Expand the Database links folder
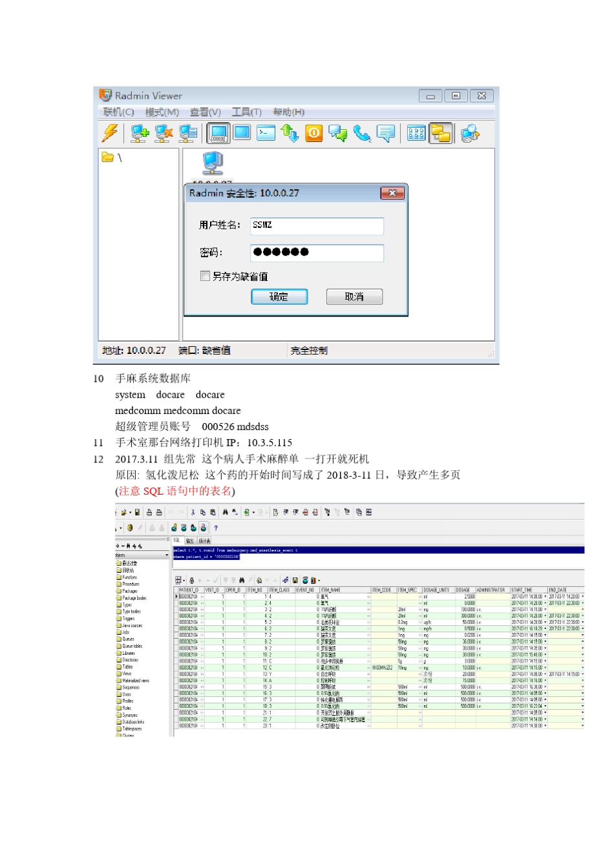This screenshot has height=868, width=614. point(131,722)
